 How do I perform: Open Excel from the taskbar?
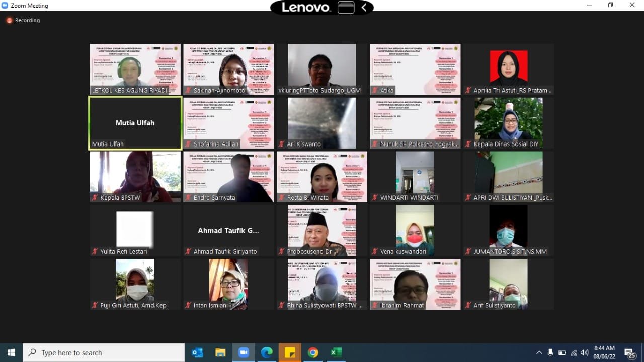336,353
